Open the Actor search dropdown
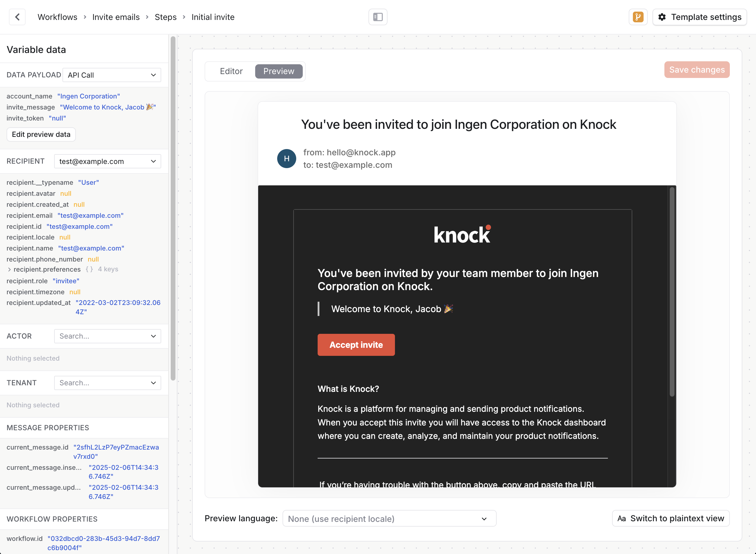The width and height of the screenshot is (756, 554). click(x=107, y=336)
